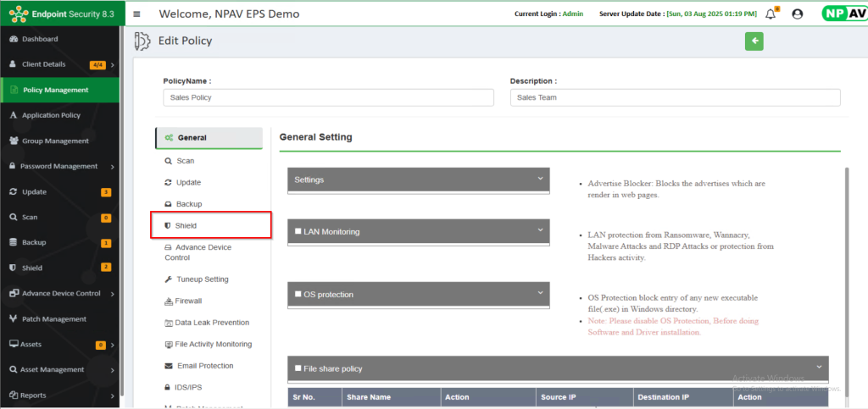Open the notifications bell icon
Image resolution: width=868 pixels, height=409 pixels.
pyautogui.click(x=770, y=14)
